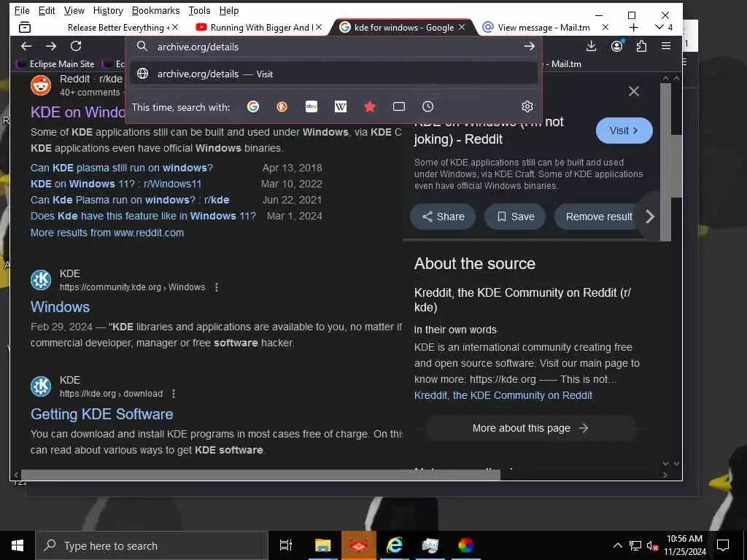
Task: Click the address bar text field
Action: pos(333,47)
